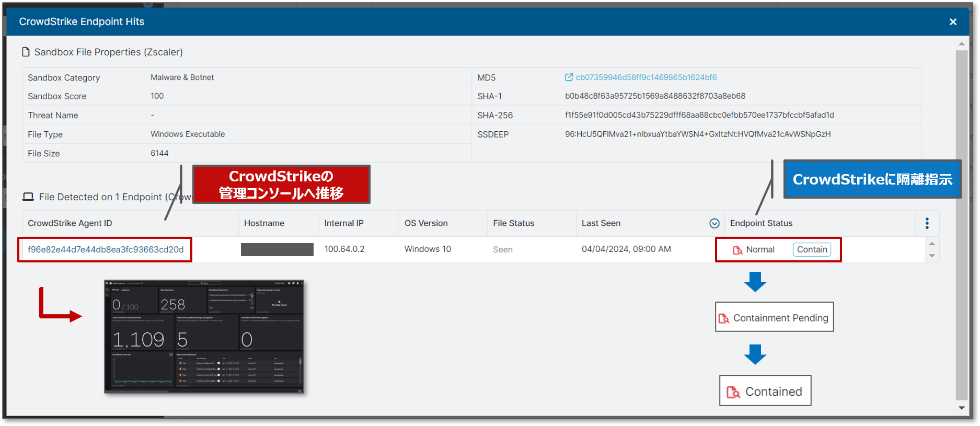The image size is (980, 426).
Task: Select the SHA-256 hash value
Action: click(x=699, y=115)
